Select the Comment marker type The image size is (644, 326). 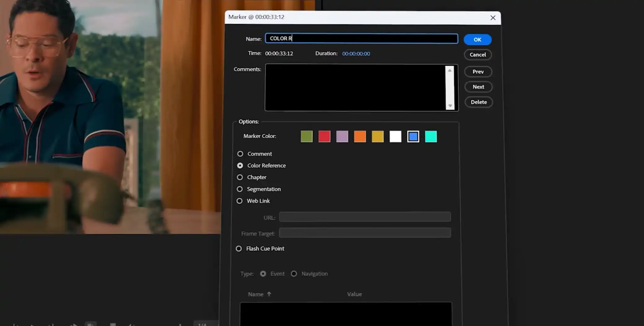coord(240,154)
